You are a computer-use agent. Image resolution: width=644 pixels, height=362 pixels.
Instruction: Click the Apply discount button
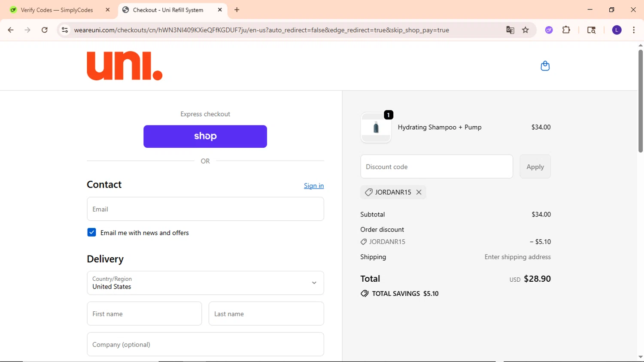pos(535,167)
